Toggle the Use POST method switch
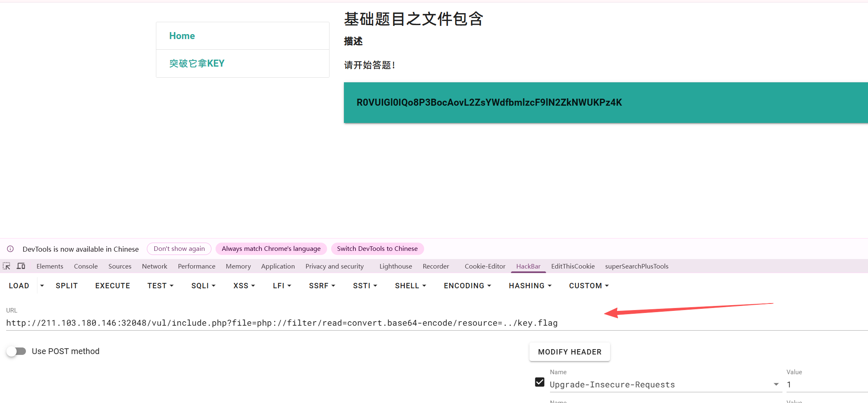The image size is (868, 403). (x=16, y=351)
